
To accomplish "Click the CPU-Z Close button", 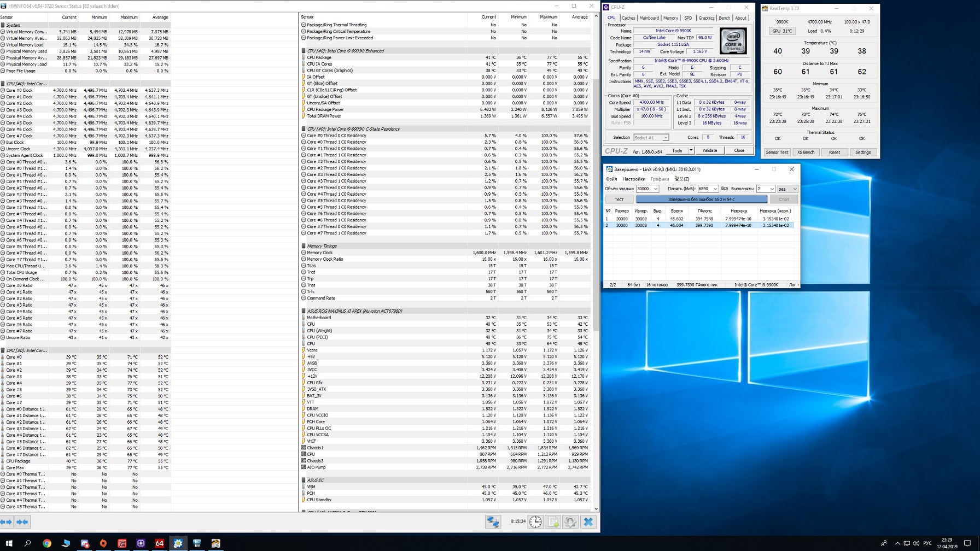I will click(739, 151).
